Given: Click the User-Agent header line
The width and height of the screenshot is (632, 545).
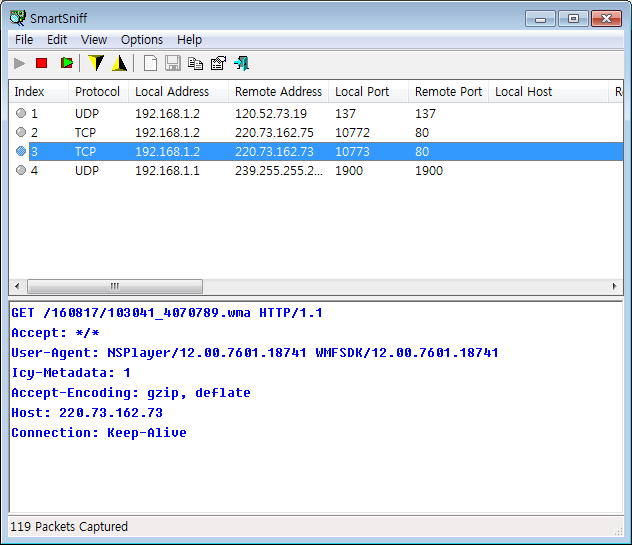Looking at the screenshot, I should [x=255, y=353].
